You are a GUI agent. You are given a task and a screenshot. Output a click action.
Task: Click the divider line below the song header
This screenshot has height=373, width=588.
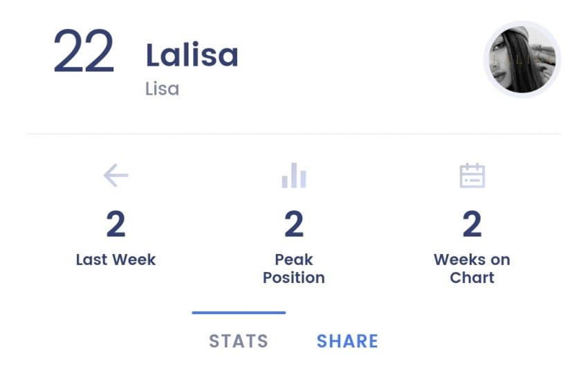[x=294, y=134]
